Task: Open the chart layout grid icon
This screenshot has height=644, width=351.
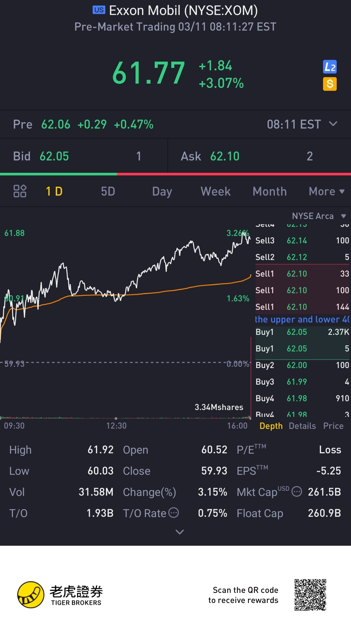Action: tap(20, 191)
